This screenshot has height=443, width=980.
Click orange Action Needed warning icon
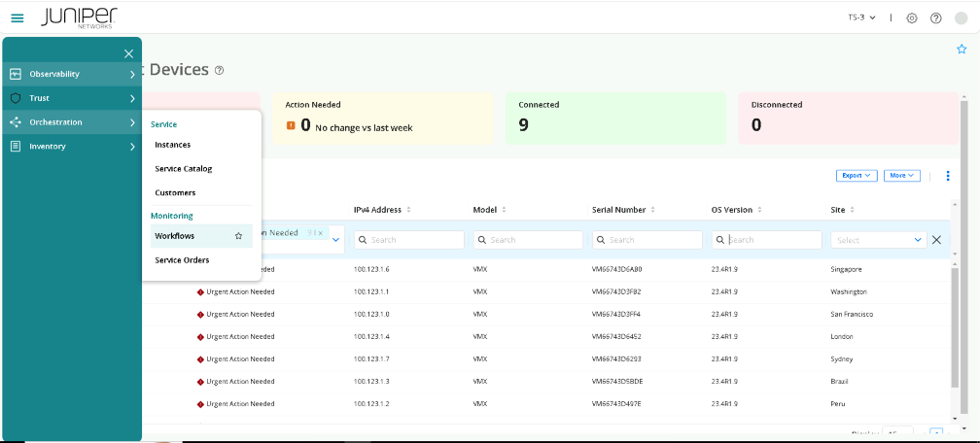tap(291, 125)
